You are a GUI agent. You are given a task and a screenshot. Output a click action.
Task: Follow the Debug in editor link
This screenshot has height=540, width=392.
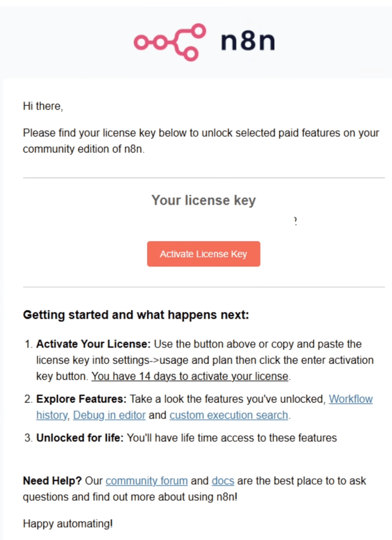click(109, 415)
